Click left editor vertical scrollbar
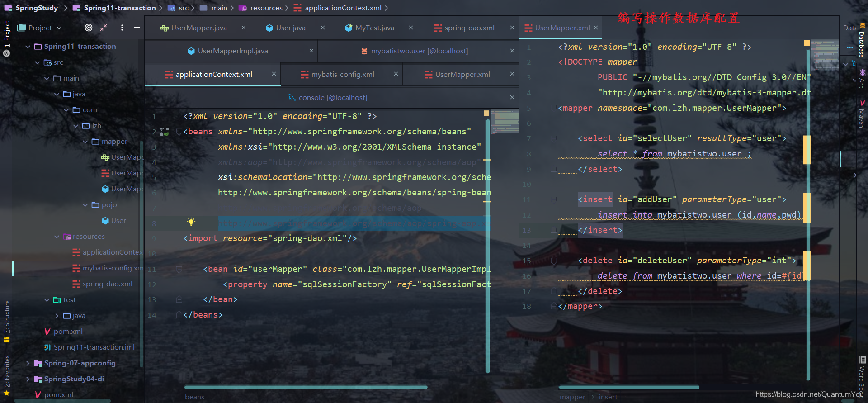The height and width of the screenshot is (403, 868). point(488,247)
